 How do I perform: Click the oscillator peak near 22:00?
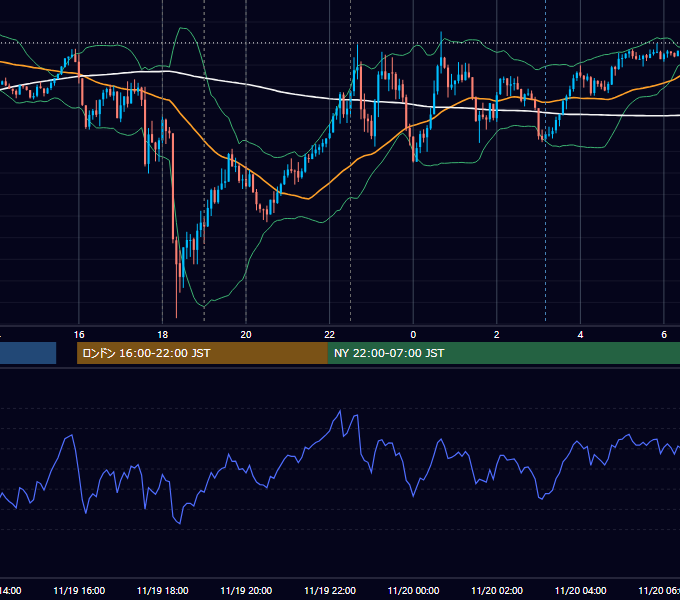click(340, 411)
